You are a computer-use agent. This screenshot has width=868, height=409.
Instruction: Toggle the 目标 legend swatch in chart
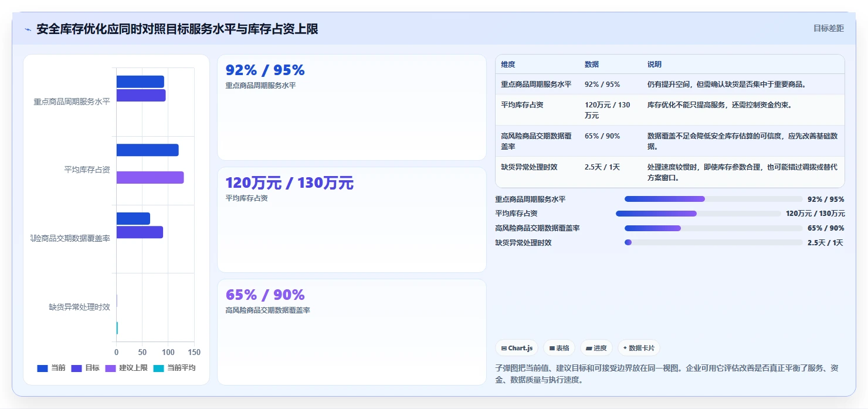[x=76, y=368]
